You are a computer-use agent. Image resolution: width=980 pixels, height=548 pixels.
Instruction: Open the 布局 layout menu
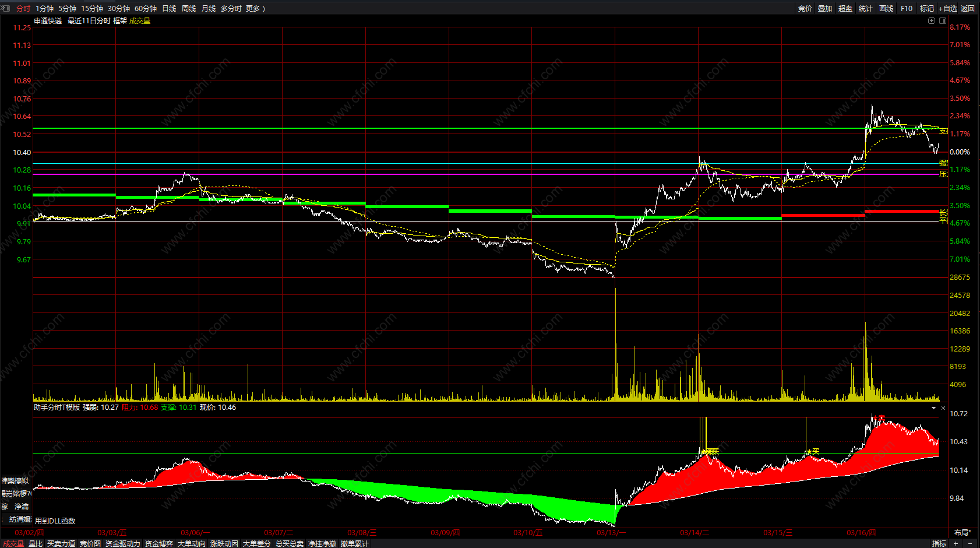[x=963, y=533]
